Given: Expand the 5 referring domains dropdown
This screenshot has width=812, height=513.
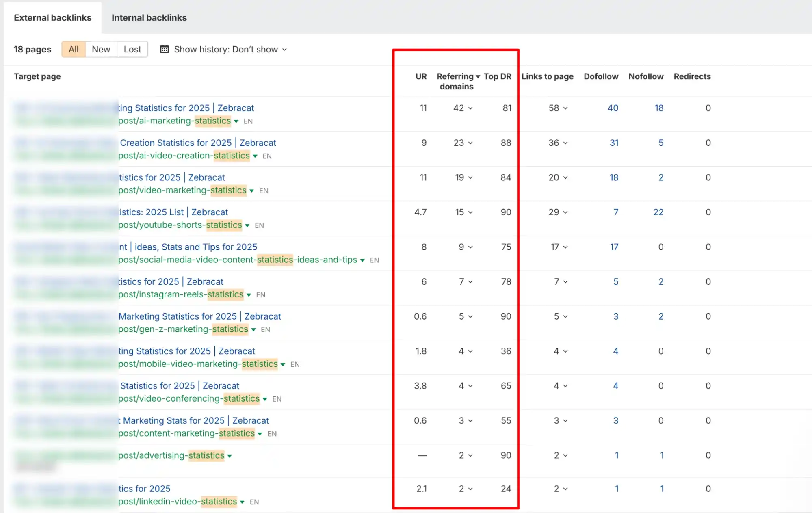Looking at the screenshot, I should pyautogui.click(x=466, y=316).
